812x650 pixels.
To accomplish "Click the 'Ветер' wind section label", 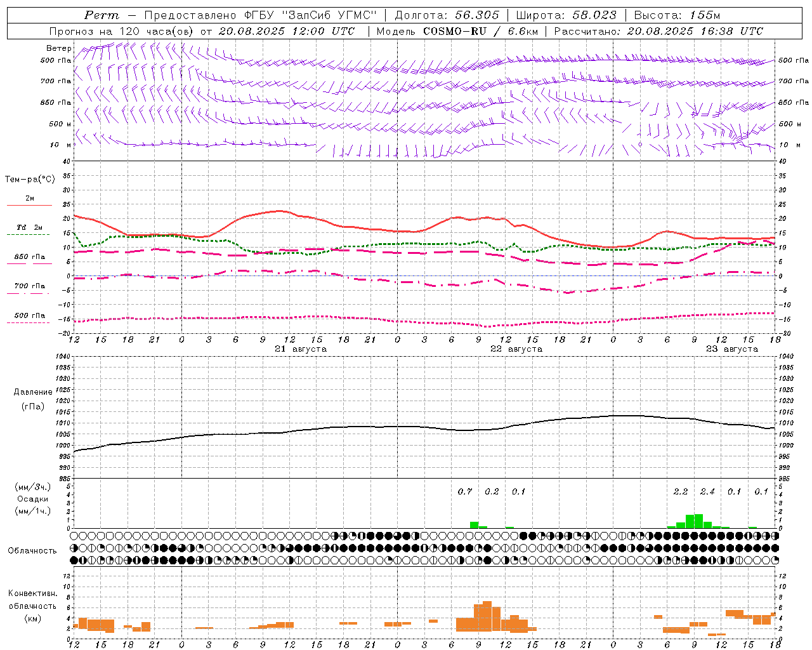I will 59,48.
